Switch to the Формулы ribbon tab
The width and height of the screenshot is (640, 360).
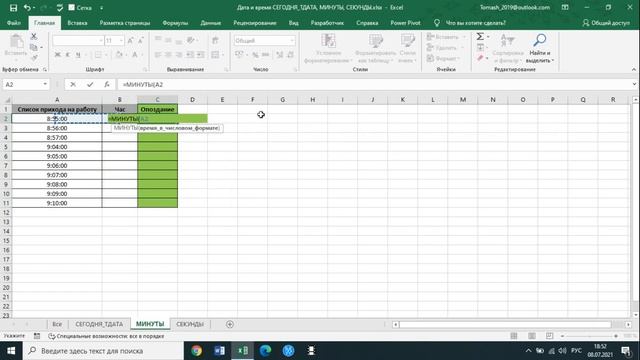click(x=175, y=23)
